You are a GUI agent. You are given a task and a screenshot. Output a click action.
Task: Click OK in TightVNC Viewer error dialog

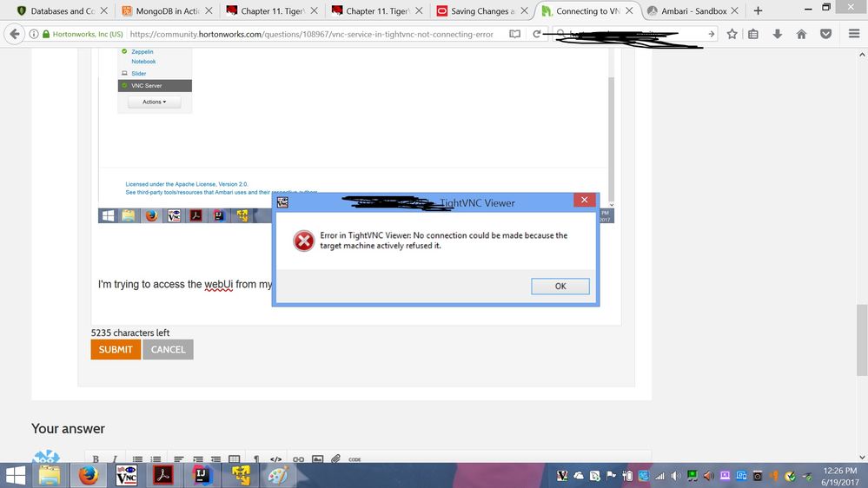[560, 286]
